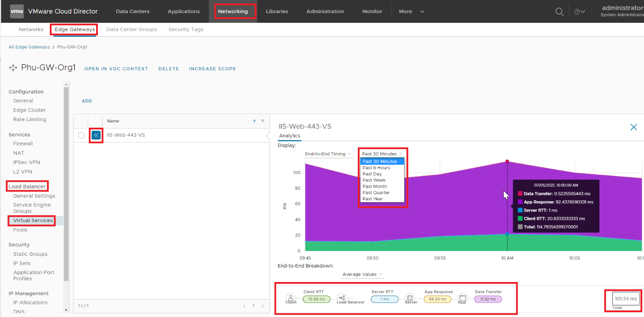The image size is (644, 317).
Task: Click the sidebar vertical scrollbar
Action: 66,184
